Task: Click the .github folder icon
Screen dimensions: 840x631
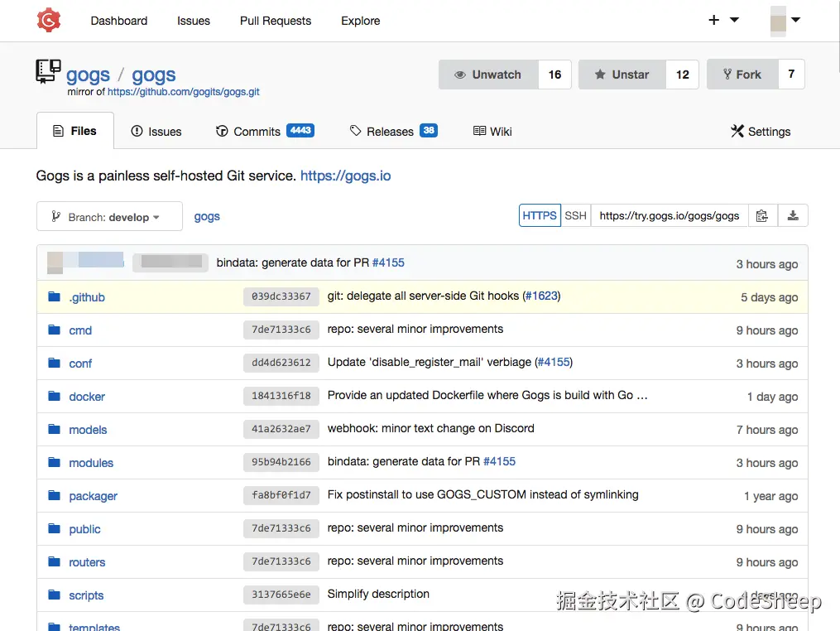Action: (x=54, y=296)
